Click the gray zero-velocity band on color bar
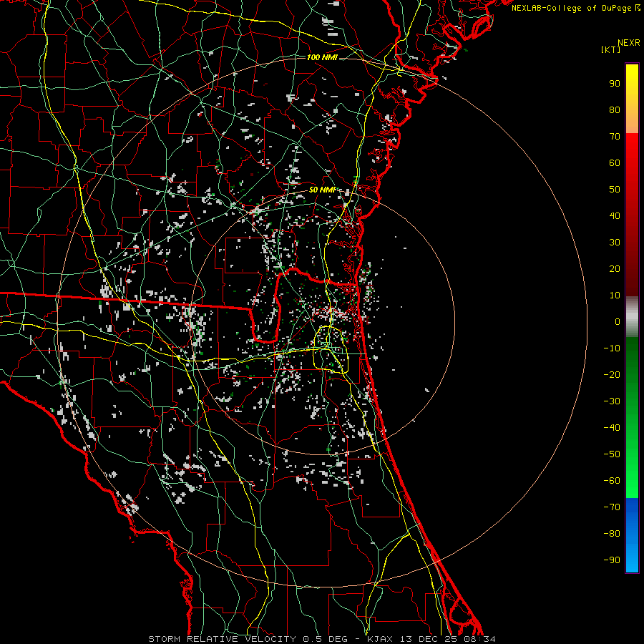Screen dimensions: 644x644 click(632, 316)
